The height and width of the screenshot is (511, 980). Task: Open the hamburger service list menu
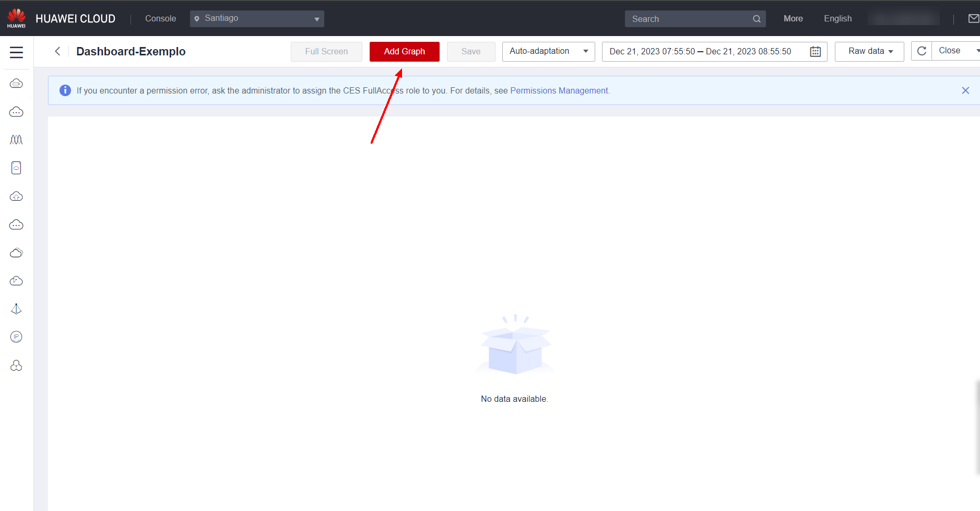tap(16, 52)
